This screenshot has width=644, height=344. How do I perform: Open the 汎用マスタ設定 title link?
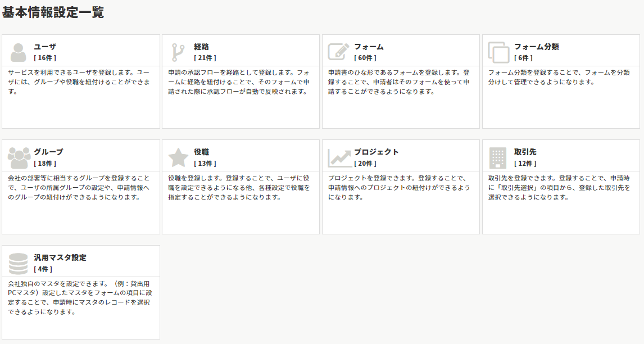coord(60,257)
